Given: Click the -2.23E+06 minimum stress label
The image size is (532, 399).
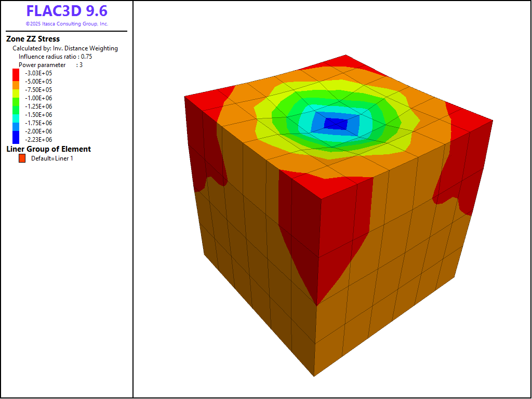Looking at the screenshot, I should click(x=38, y=140).
